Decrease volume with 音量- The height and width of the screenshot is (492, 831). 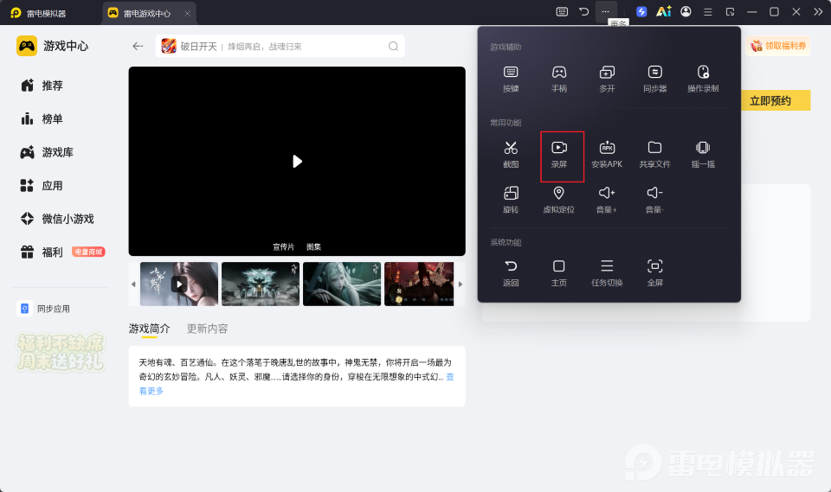pos(655,199)
